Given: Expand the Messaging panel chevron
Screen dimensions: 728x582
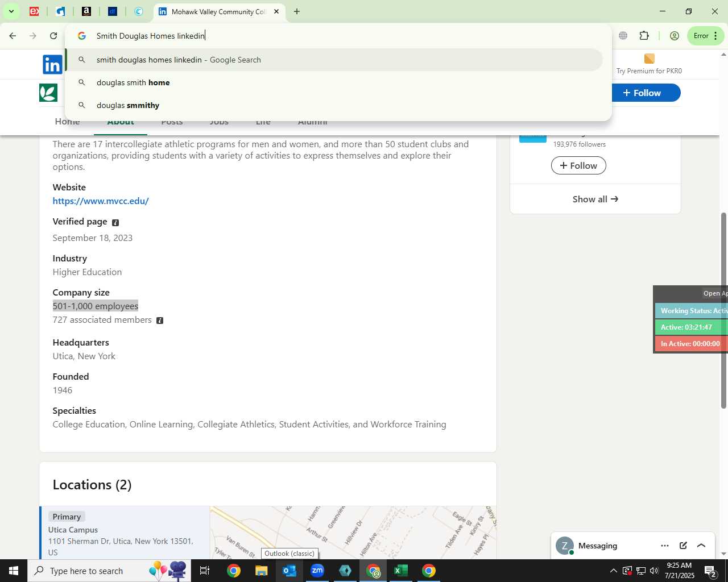Looking at the screenshot, I should (701, 546).
